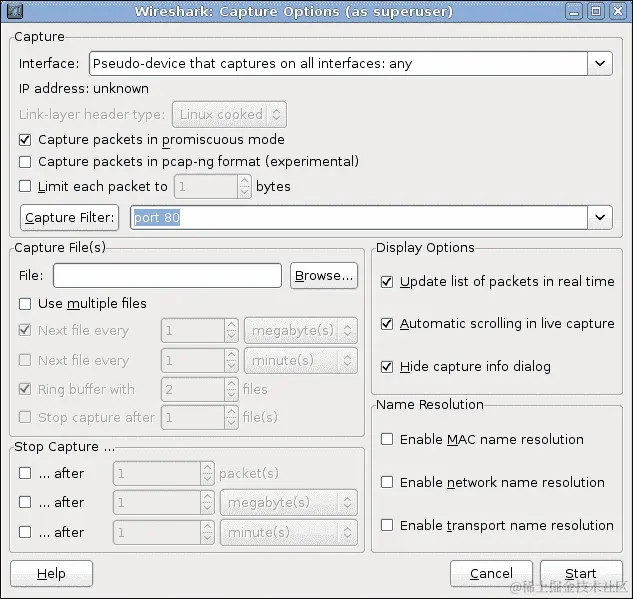Screen dimensions: 633x599
Task: Open the Help button
Action: [51, 574]
